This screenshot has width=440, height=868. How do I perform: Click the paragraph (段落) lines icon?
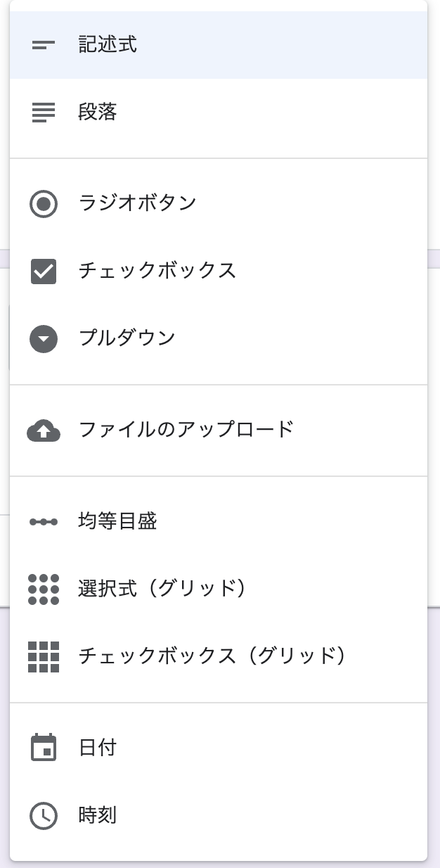click(x=43, y=111)
